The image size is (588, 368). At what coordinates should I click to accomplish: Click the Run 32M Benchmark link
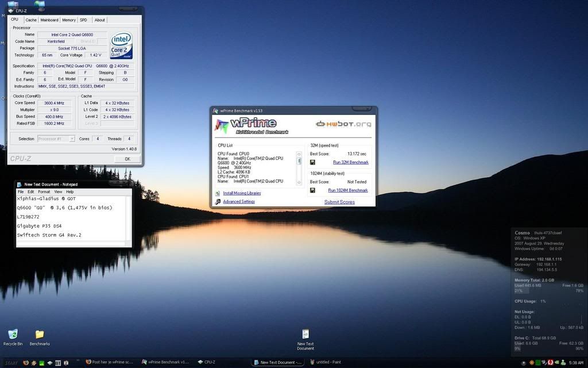[350, 163]
